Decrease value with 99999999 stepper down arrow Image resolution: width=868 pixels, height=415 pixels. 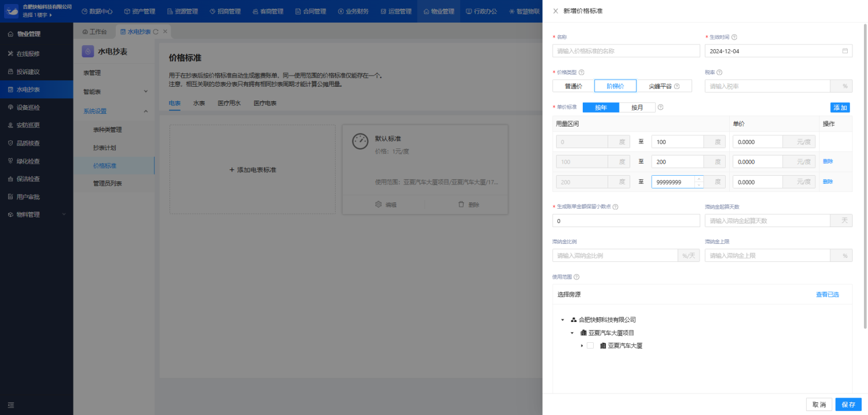coord(699,185)
